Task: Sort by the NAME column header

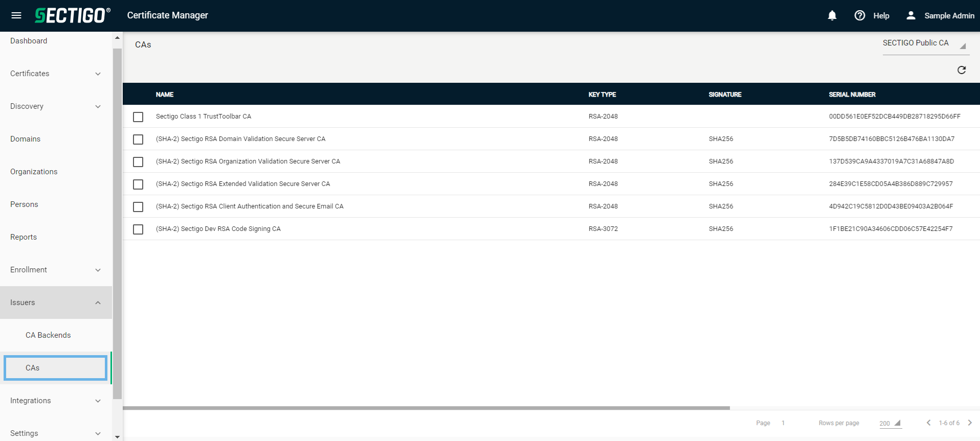Action: [165, 95]
